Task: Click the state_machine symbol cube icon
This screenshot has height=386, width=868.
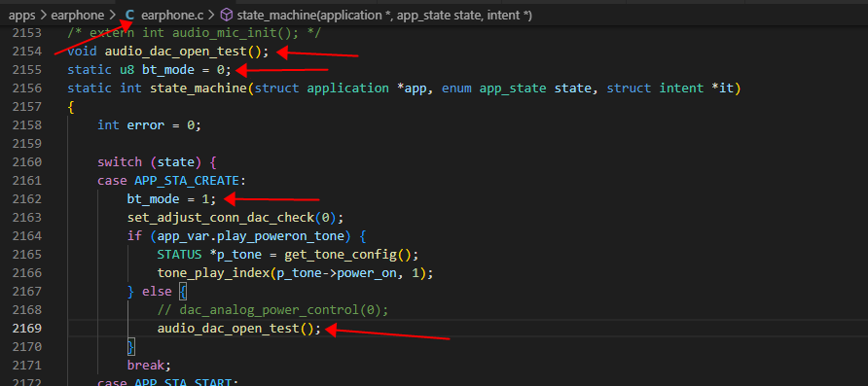Action: pyautogui.click(x=227, y=16)
